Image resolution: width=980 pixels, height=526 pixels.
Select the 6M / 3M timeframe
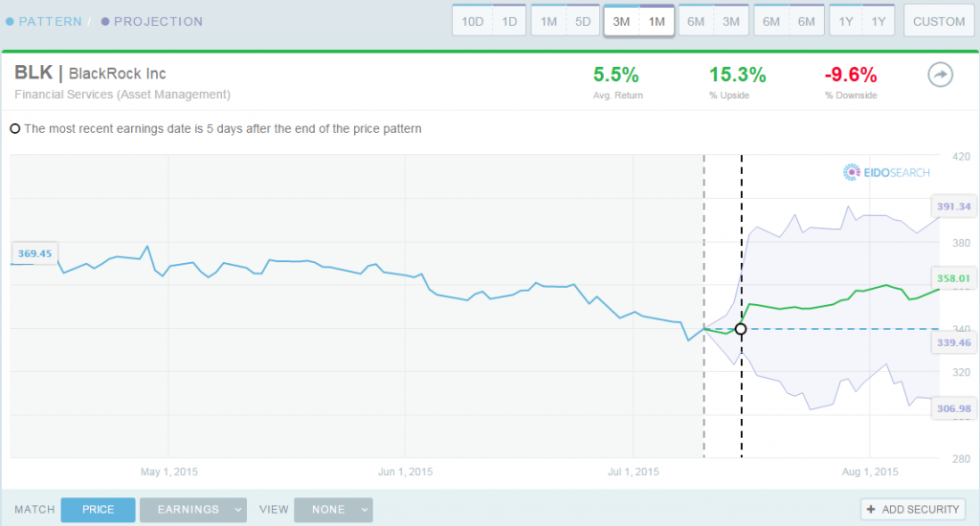[x=713, y=21]
